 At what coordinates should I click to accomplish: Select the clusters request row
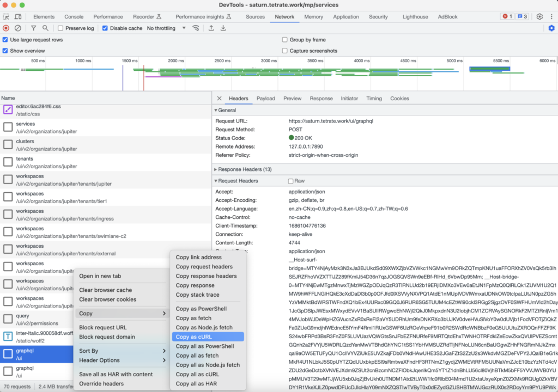25,145
